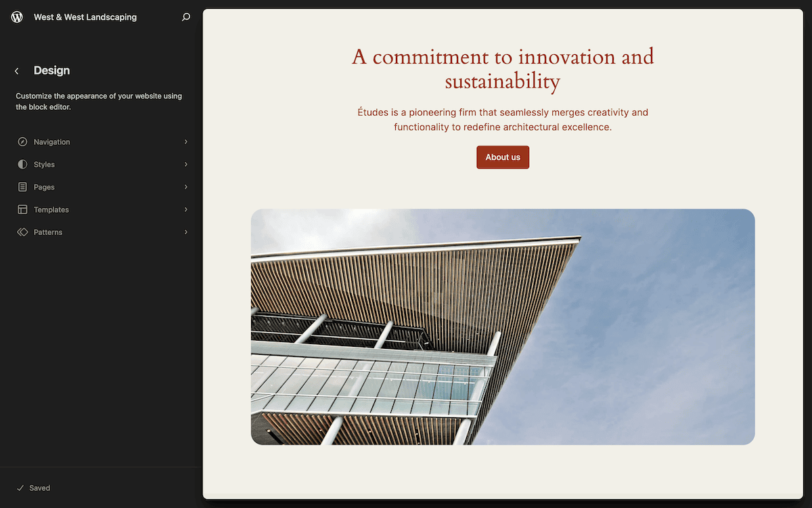Viewport: 812px width, 508px height.
Task: Click the About us button
Action: 502,156
